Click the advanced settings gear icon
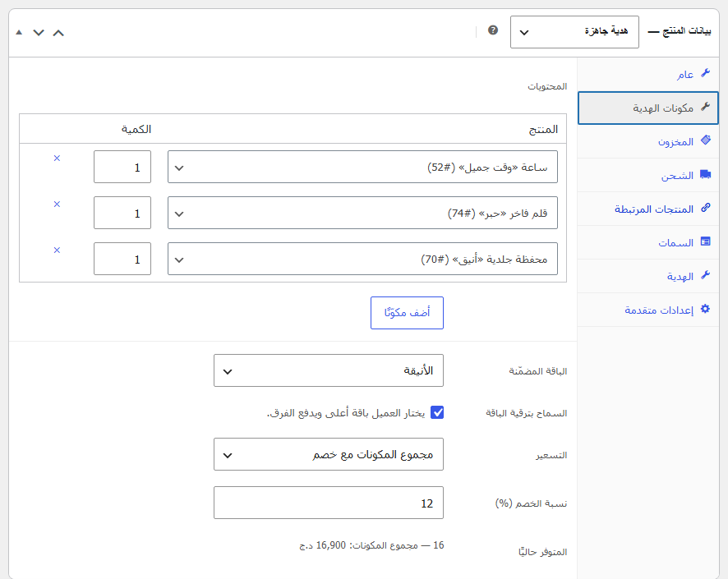Screen dimensions: 728x579 coord(705,309)
